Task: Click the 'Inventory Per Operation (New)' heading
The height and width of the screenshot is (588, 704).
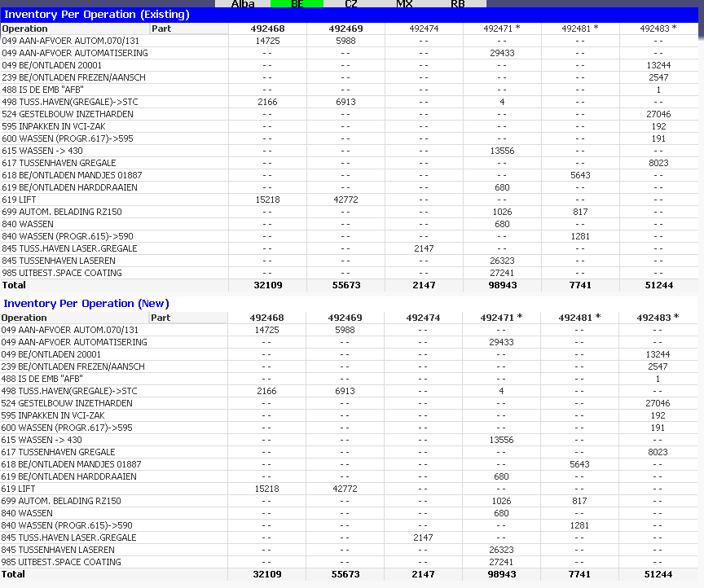Action: click(86, 304)
